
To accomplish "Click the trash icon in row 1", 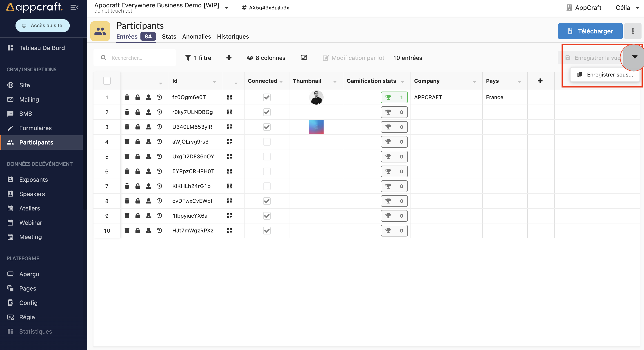I will [x=127, y=97].
